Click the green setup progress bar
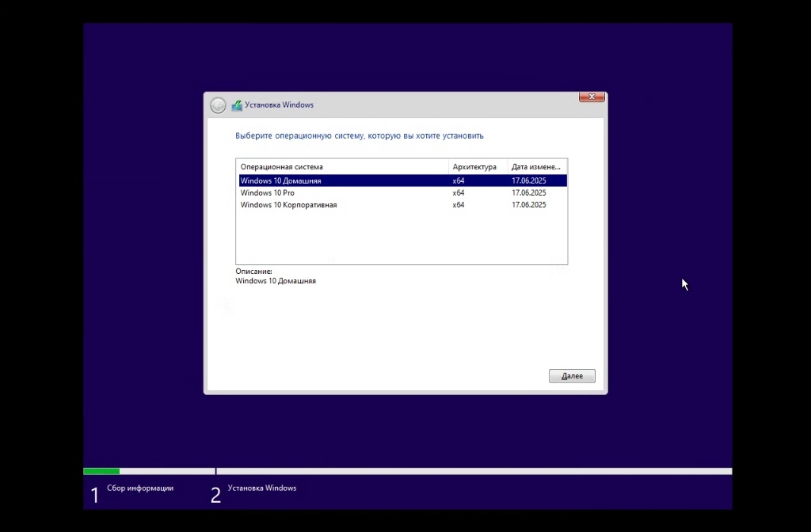The image size is (811, 532). [x=101, y=471]
